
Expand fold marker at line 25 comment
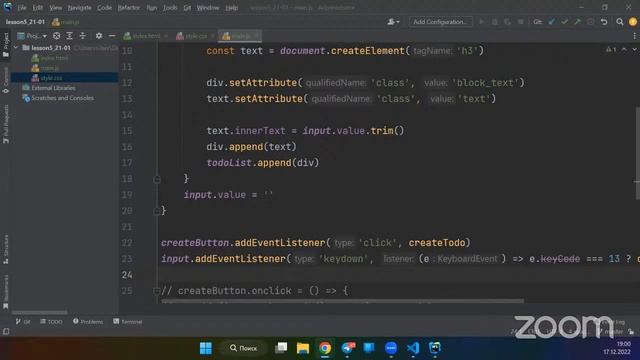157,291
